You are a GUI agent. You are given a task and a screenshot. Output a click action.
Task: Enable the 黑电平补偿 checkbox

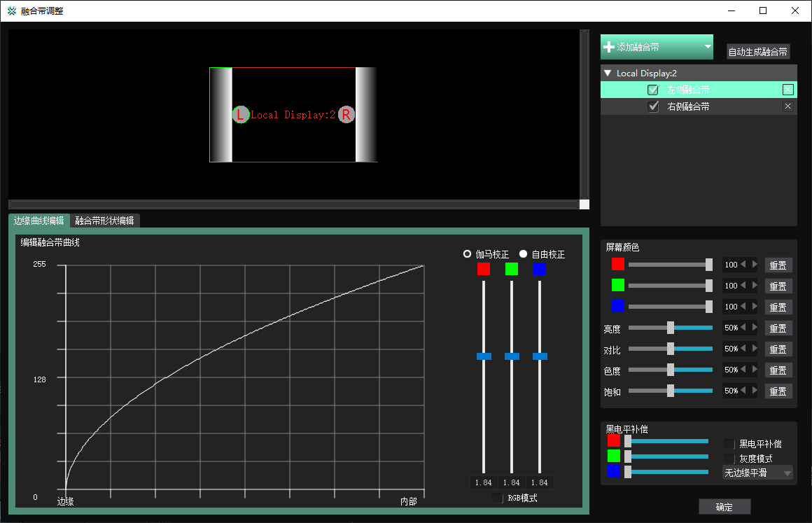tap(729, 444)
